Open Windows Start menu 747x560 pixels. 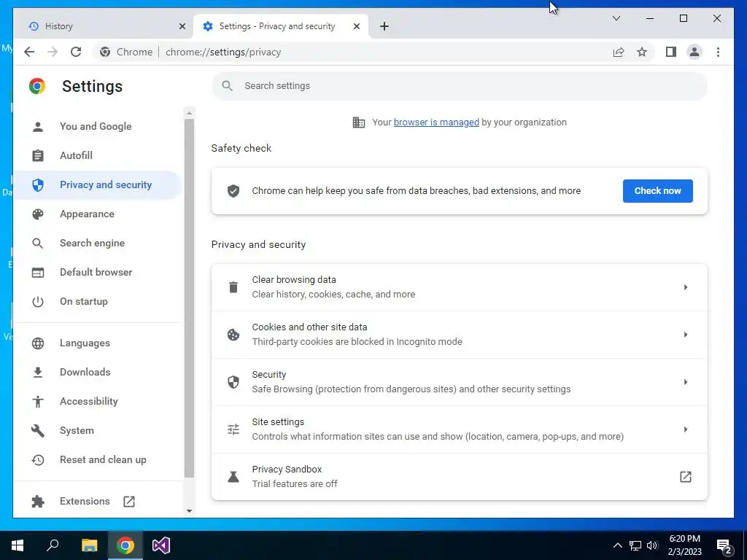coord(18,545)
